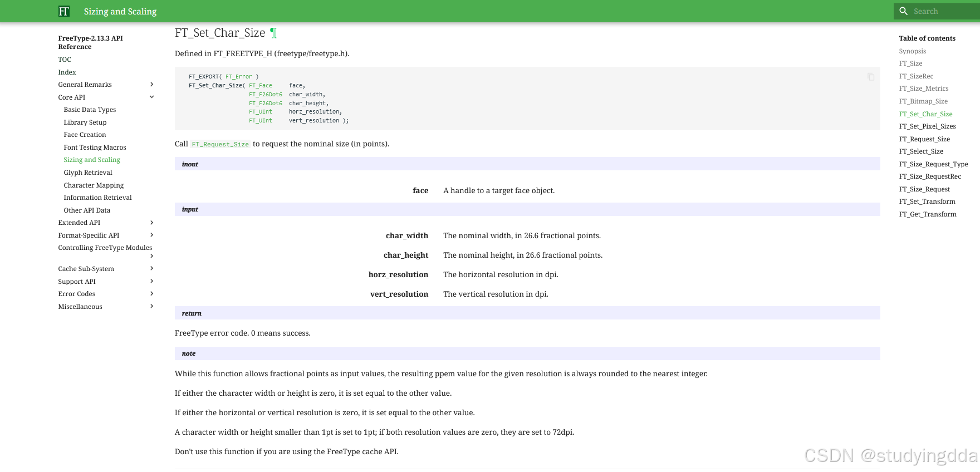
Task: Jump to FT_SizeRec in table of contents
Action: click(916, 76)
